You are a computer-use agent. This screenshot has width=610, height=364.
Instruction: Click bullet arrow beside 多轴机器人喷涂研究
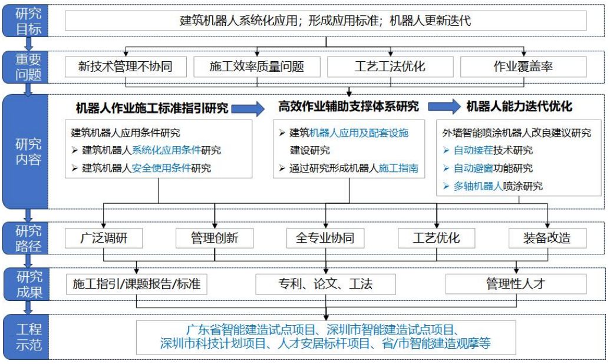(446, 186)
